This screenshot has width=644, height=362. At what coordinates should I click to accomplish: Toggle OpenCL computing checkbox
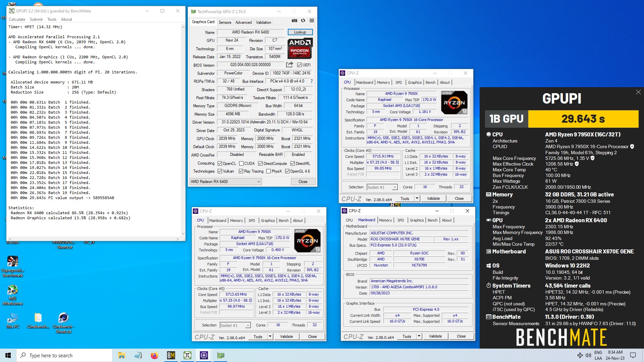tap(220, 164)
